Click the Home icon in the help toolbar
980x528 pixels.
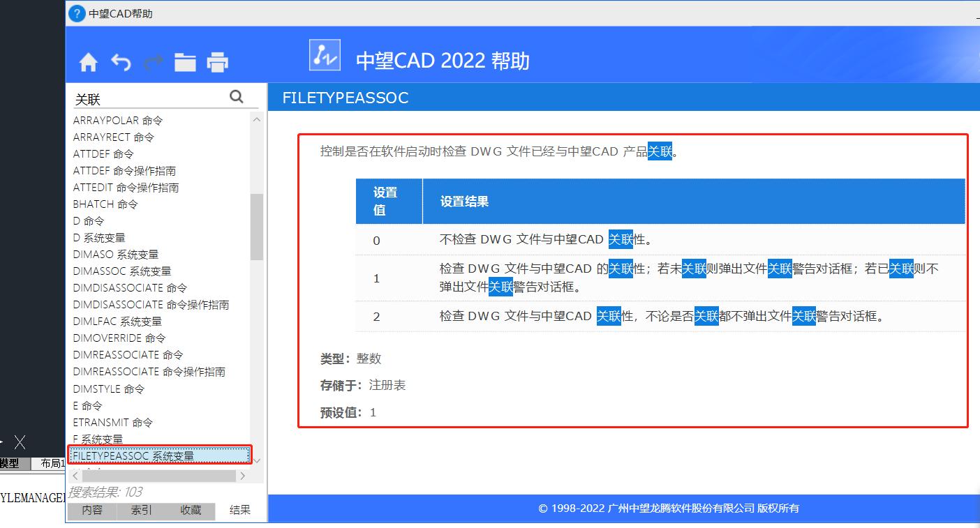point(88,61)
